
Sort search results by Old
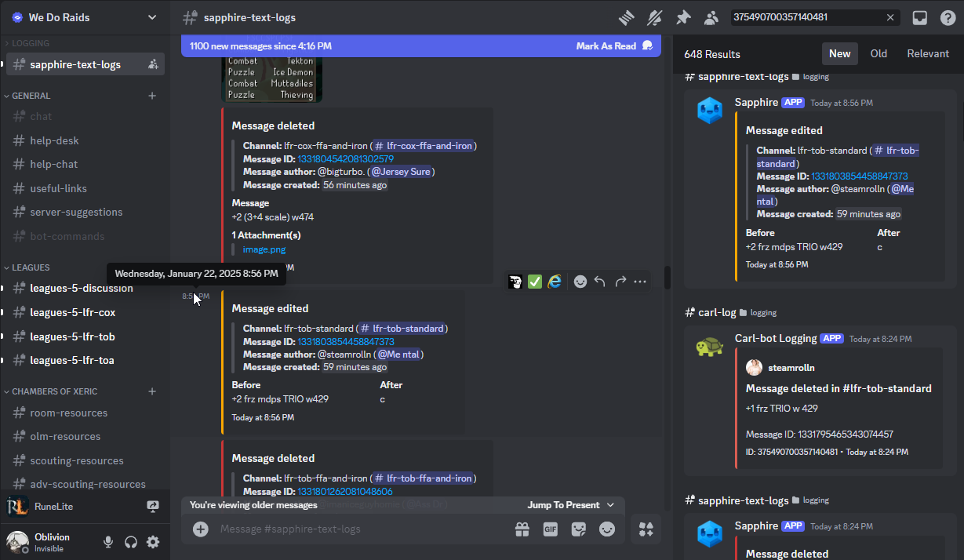(879, 53)
